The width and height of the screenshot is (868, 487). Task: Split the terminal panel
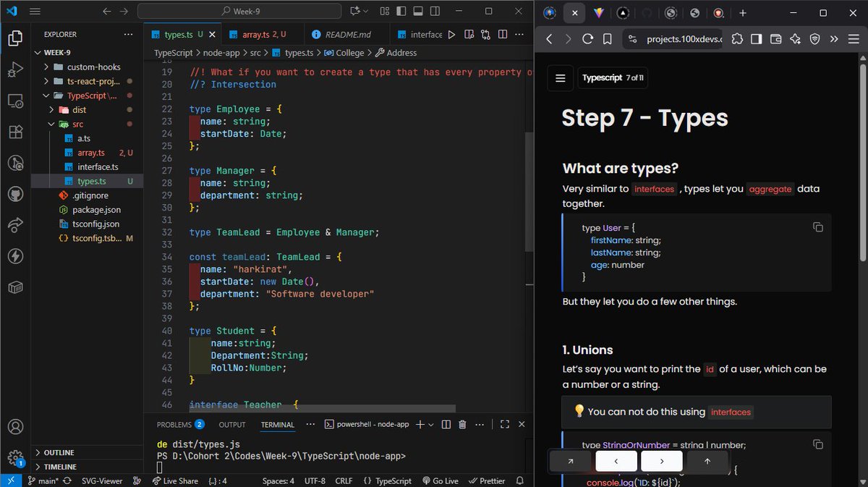coord(446,425)
